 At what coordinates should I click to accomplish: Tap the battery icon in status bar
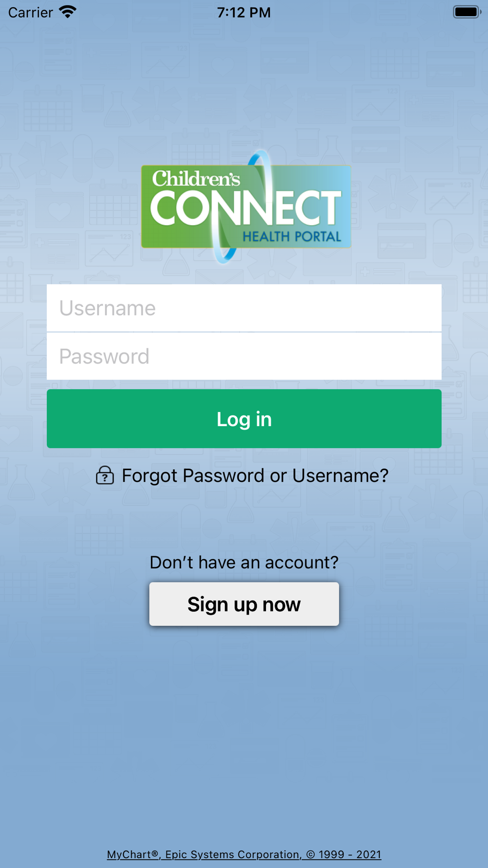click(x=467, y=12)
